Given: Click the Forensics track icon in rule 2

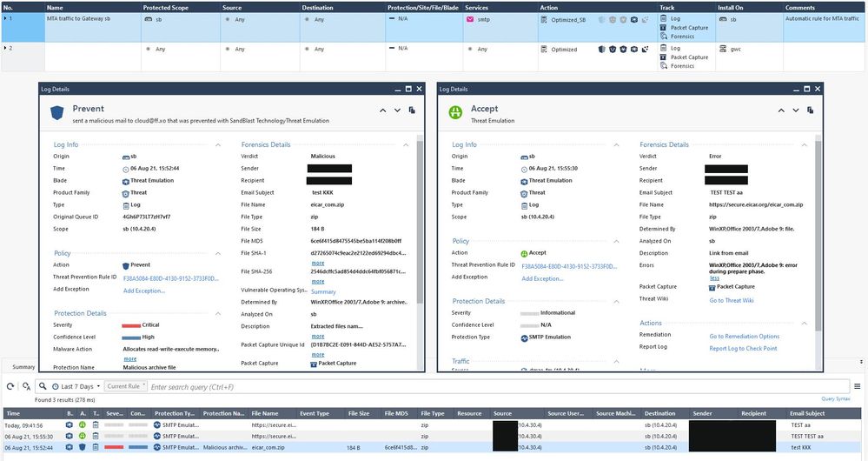Looking at the screenshot, I should click(663, 66).
